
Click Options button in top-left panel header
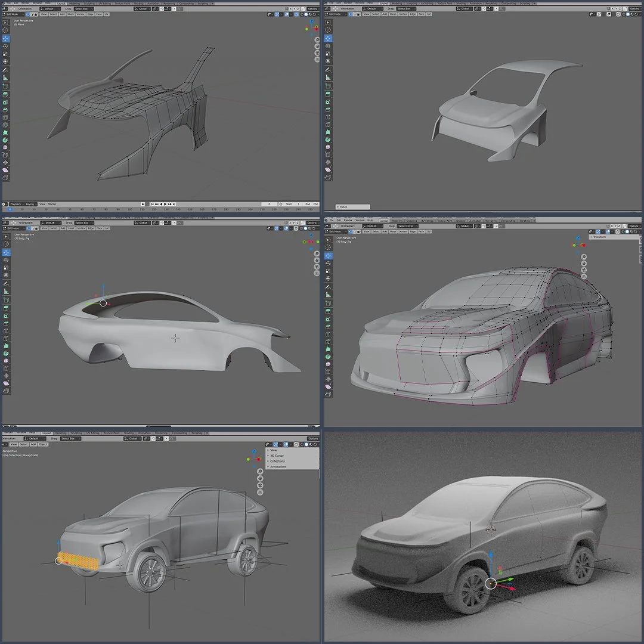tap(312, 8)
